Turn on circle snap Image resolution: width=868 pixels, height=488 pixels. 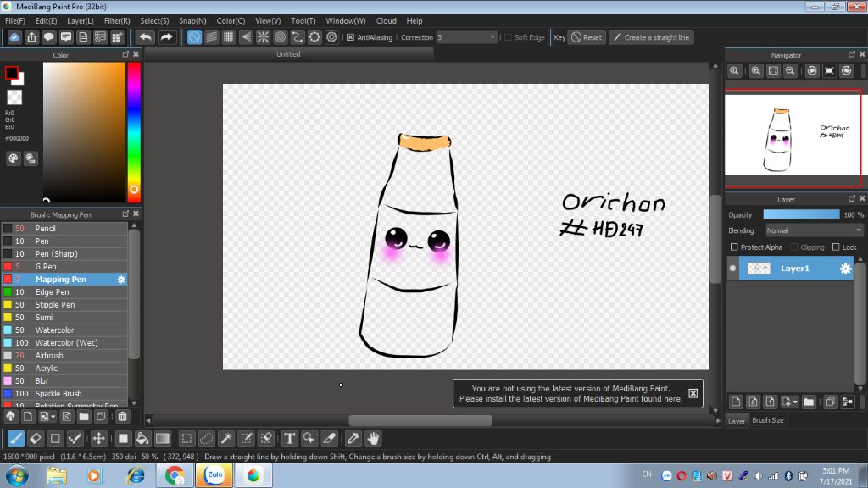pos(280,37)
